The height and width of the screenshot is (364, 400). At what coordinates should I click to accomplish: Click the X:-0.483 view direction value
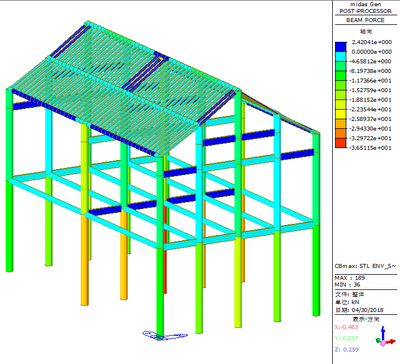346,327
